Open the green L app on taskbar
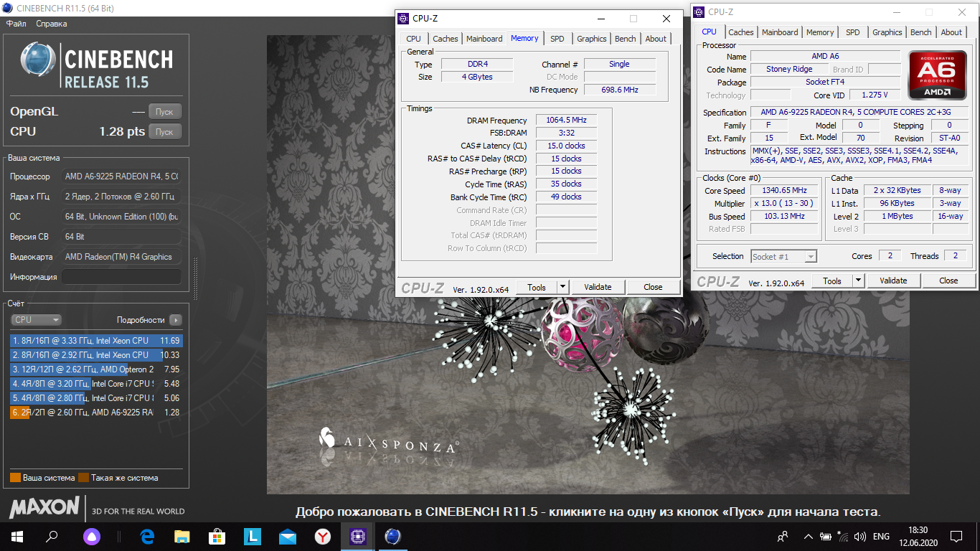This screenshot has width=980, height=551. click(x=252, y=536)
